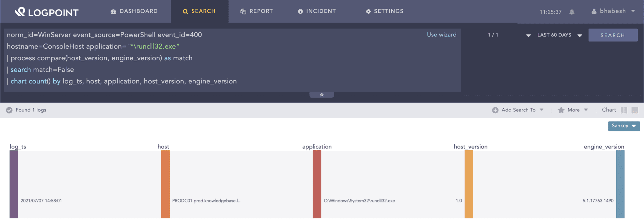The image size is (644, 220).
Task: Click the plus icon for Add Search To
Action: coord(495,110)
